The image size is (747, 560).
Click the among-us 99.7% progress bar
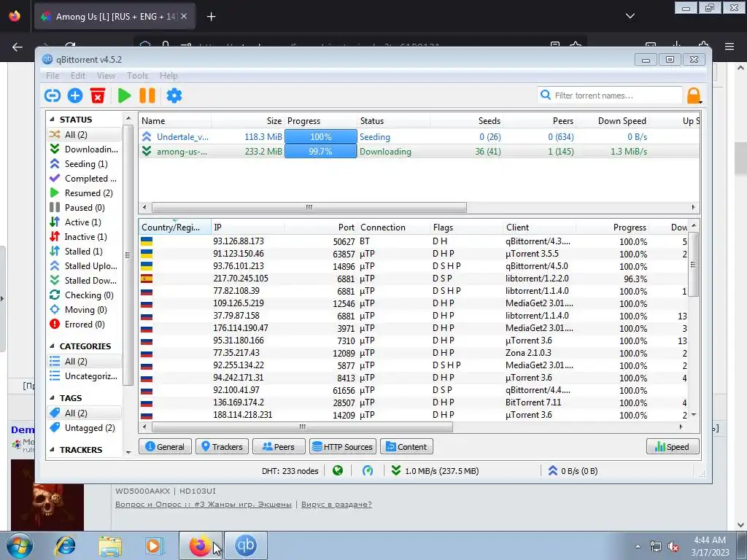(x=321, y=152)
